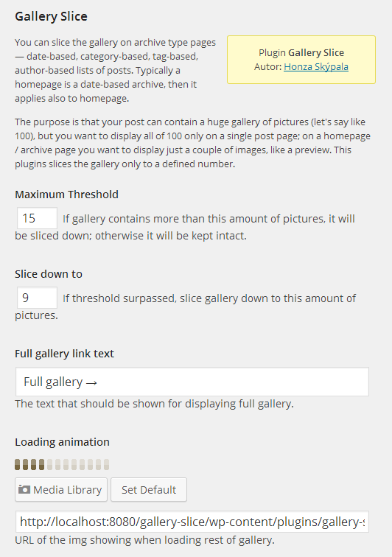The image size is (392, 557).
Task: Click the loading animation preview image
Action: click(x=62, y=464)
